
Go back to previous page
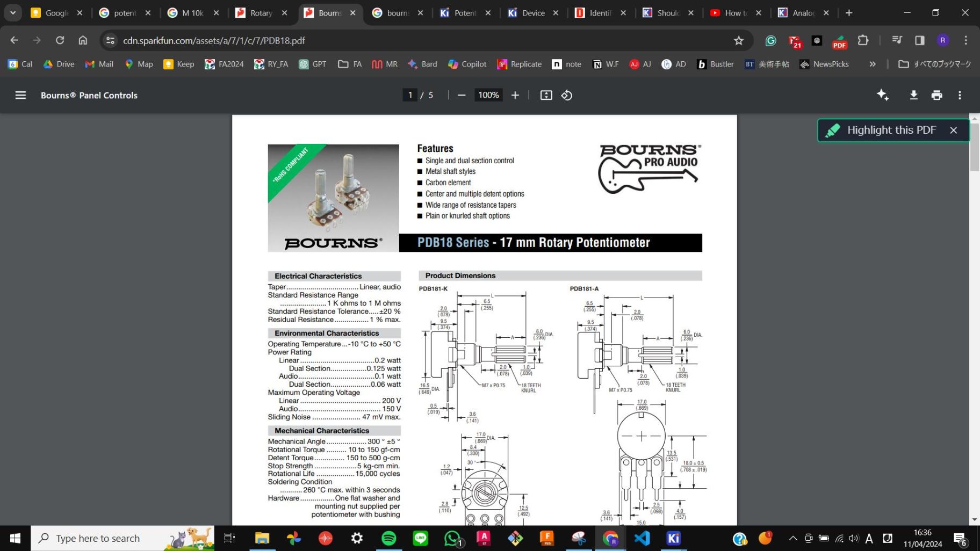click(14, 40)
